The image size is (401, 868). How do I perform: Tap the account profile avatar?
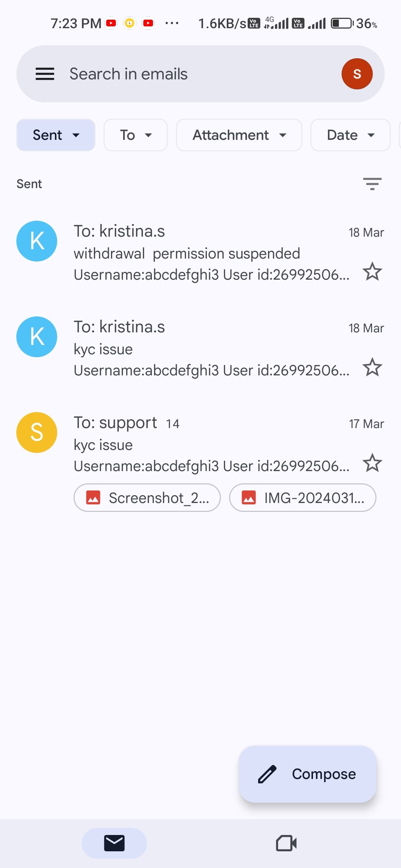tap(357, 74)
